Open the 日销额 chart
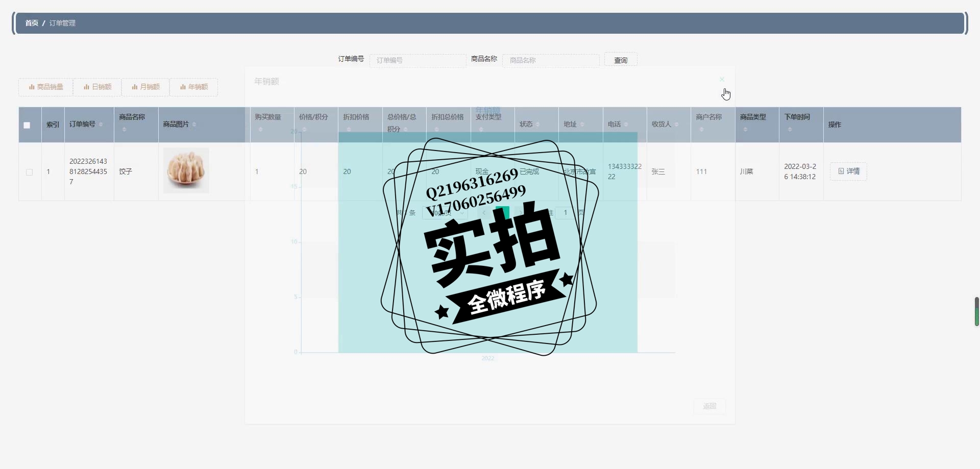This screenshot has height=469, width=980. (x=97, y=87)
